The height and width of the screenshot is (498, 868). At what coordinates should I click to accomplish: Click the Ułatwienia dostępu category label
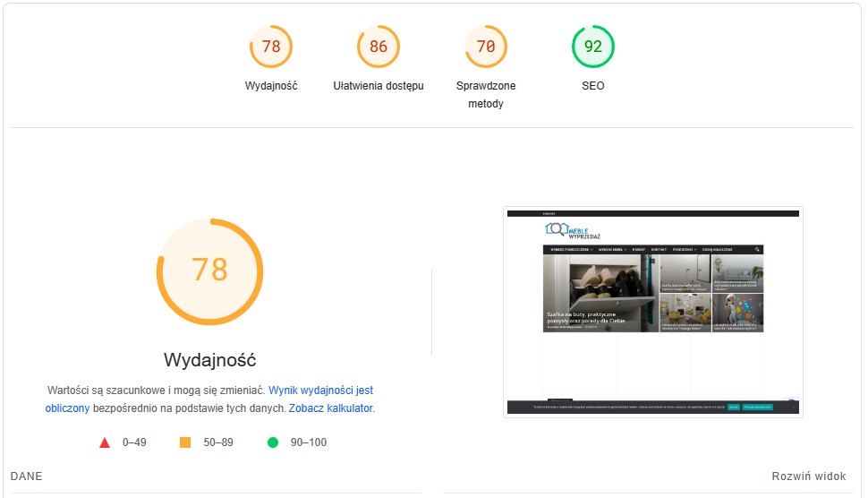click(x=379, y=86)
